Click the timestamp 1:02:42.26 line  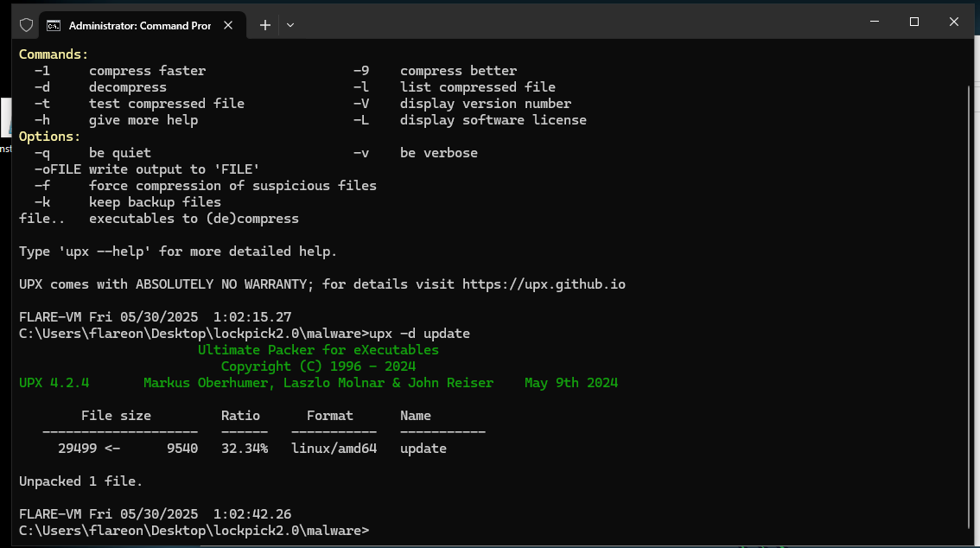click(x=155, y=514)
